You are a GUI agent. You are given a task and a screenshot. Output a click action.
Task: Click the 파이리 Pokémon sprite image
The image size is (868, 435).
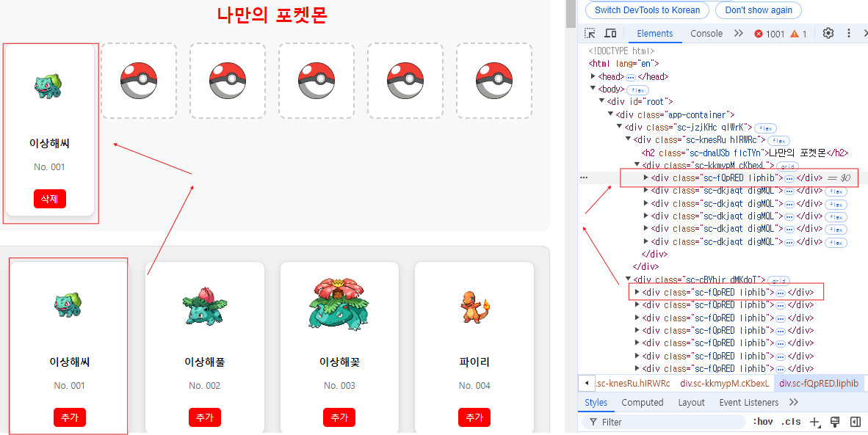coord(474,306)
